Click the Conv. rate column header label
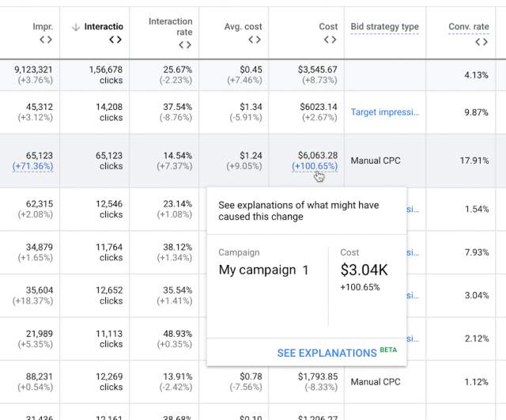The image size is (506, 420). 469,27
